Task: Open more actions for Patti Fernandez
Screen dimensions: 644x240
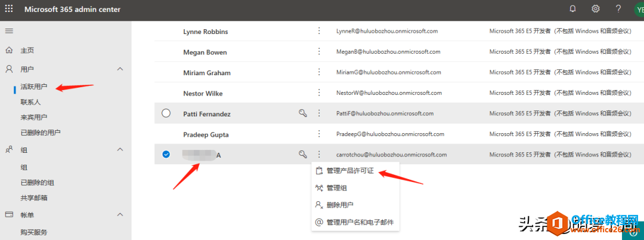Action: point(319,113)
